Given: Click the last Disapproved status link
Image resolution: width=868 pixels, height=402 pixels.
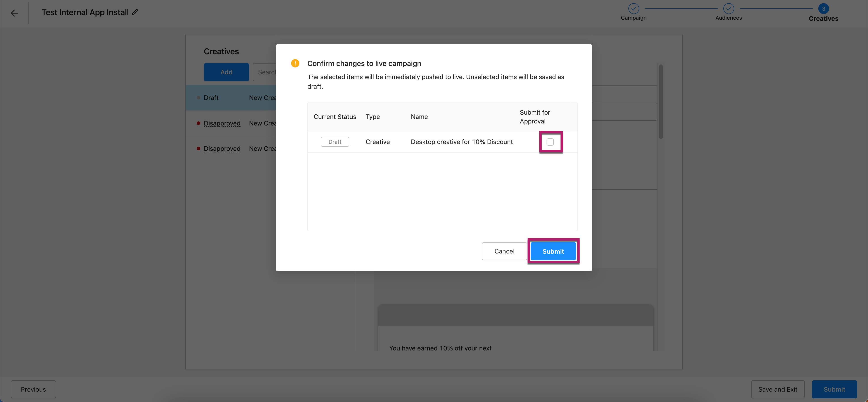Looking at the screenshot, I should coord(222,149).
